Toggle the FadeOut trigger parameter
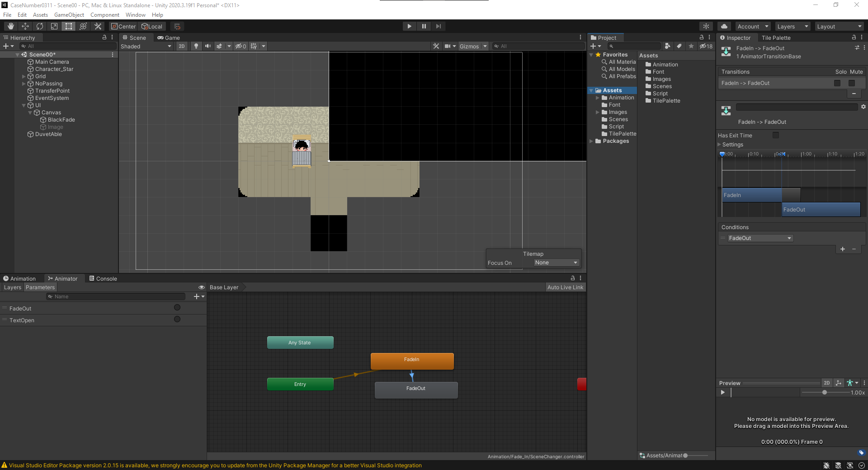868x470 pixels. click(x=177, y=308)
